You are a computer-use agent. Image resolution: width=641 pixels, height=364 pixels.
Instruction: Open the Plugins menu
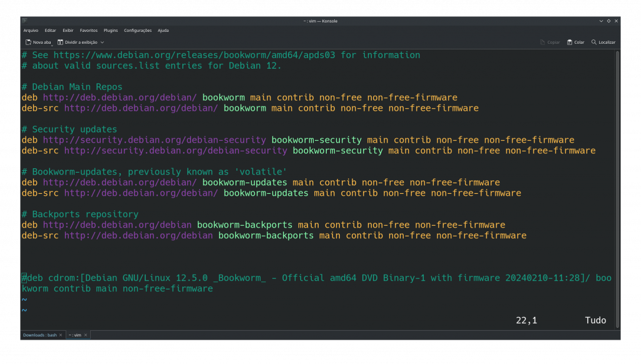point(111,30)
